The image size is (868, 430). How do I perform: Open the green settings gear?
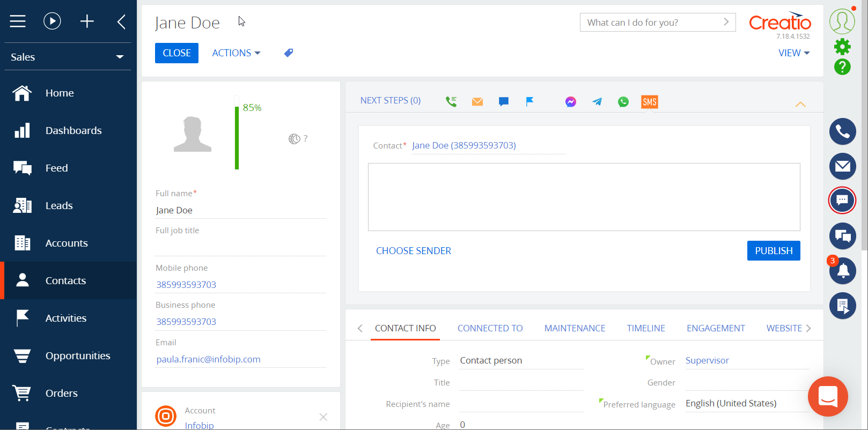pyautogui.click(x=842, y=47)
